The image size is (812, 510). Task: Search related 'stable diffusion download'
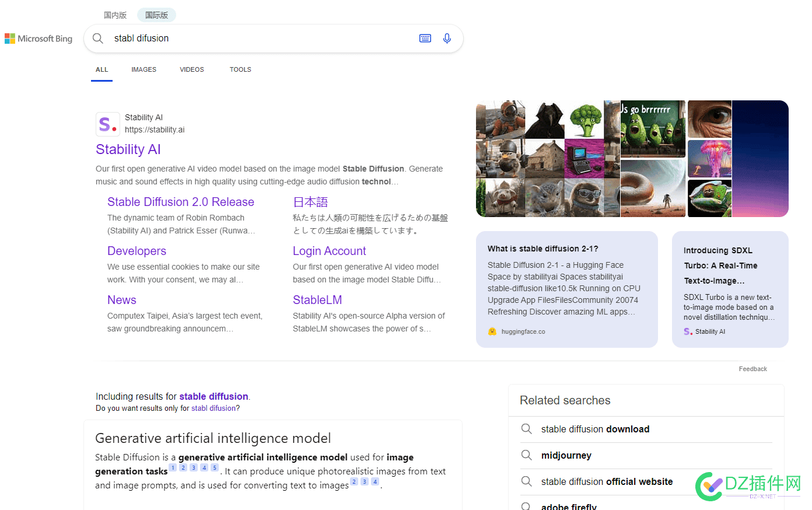pos(595,429)
